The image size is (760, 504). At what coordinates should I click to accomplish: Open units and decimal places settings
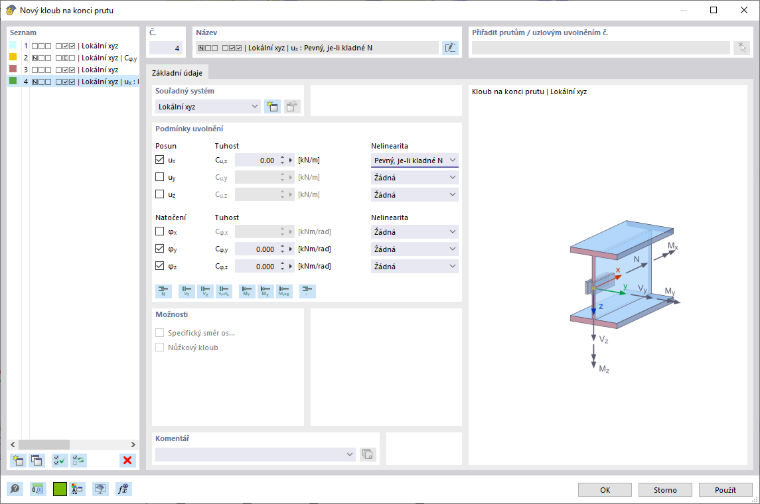[x=37, y=489]
